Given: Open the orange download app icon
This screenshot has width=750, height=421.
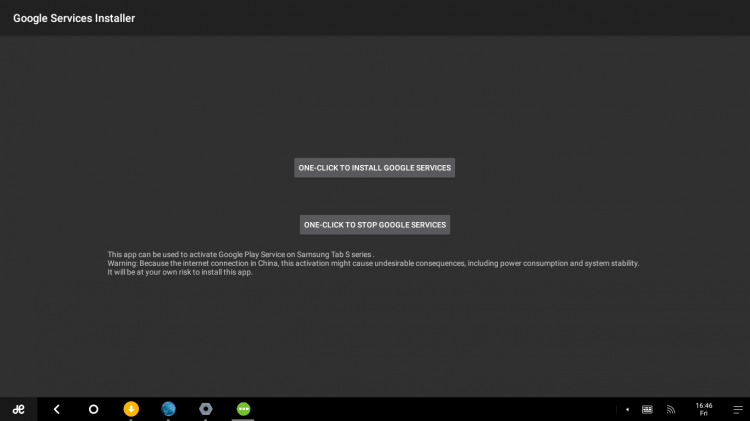Looking at the screenshot, I should tap(130, 409).
